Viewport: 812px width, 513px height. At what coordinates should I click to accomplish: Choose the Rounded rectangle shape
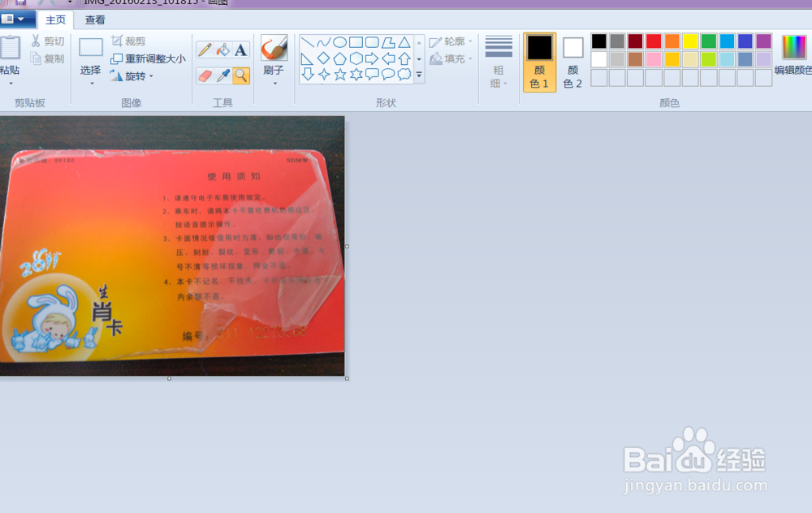372,42
